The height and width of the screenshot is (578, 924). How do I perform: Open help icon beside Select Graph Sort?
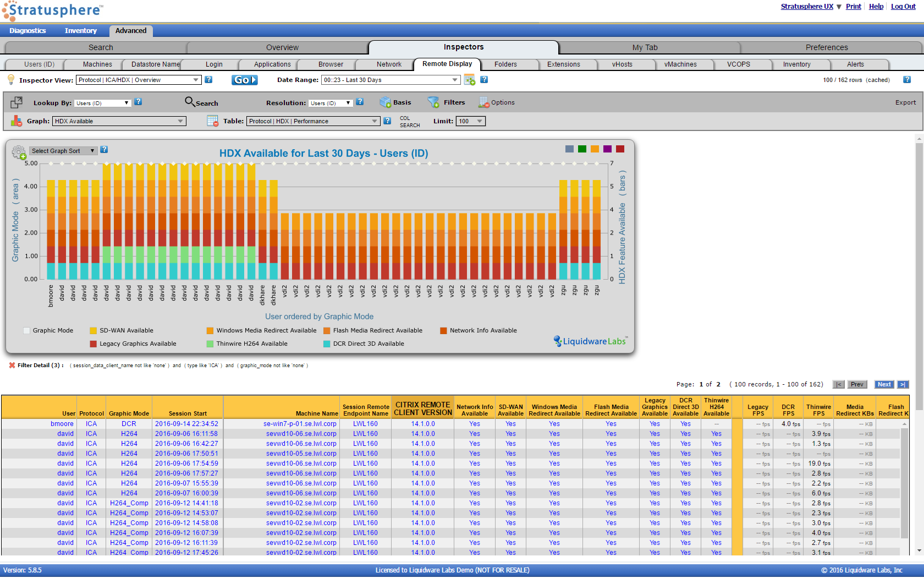click(x=104, y=150)
